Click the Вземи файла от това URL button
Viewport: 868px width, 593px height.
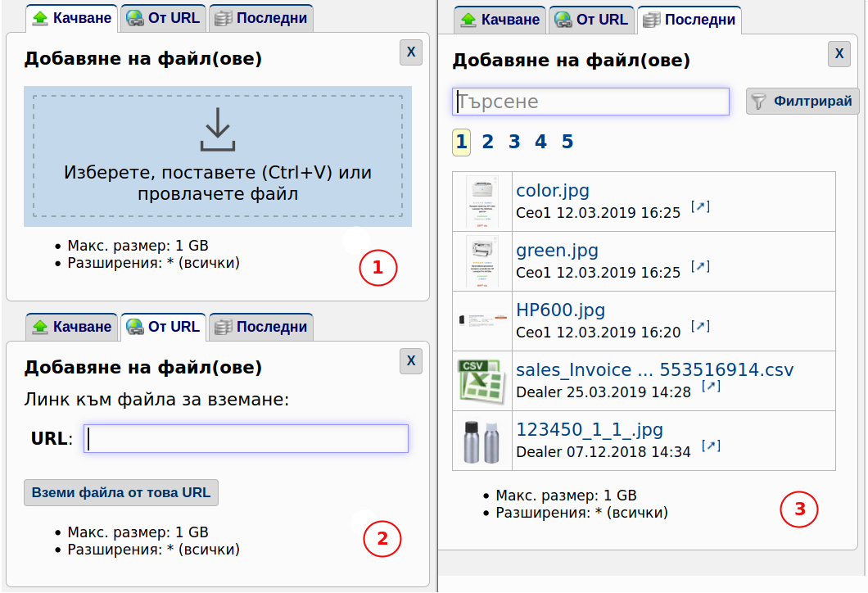coord(121,493)
